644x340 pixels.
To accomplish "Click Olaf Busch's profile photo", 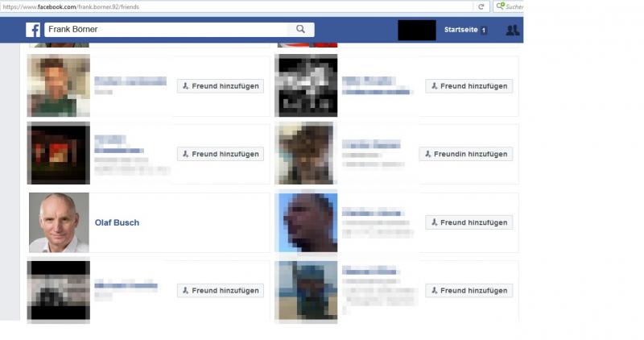I will pyautogui.click(x=59, y=222).
